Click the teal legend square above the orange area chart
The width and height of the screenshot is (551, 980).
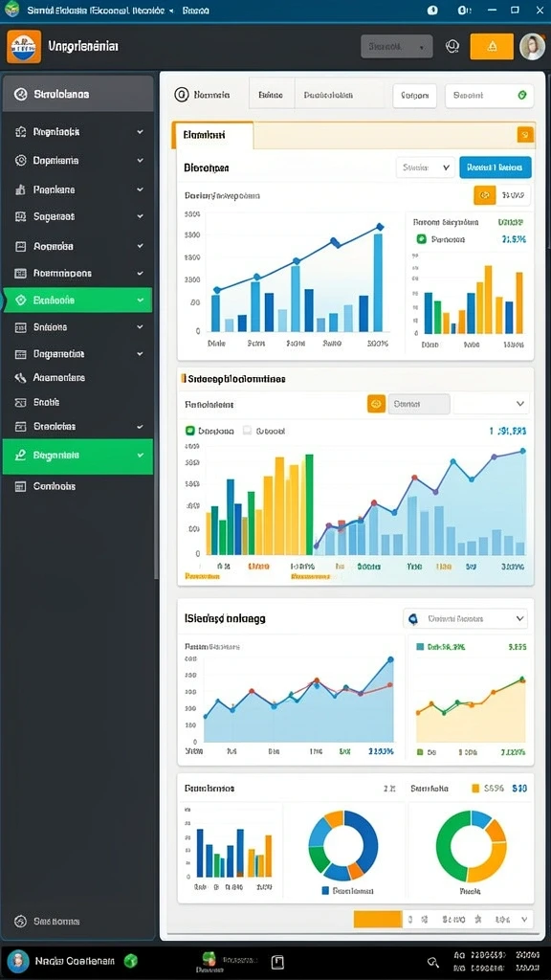click(420, 647)
